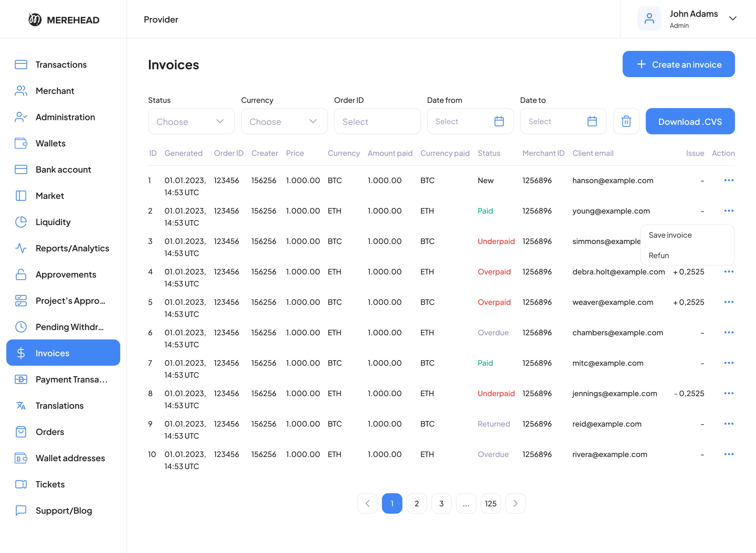Go to pagination page 125

point(490,503)
